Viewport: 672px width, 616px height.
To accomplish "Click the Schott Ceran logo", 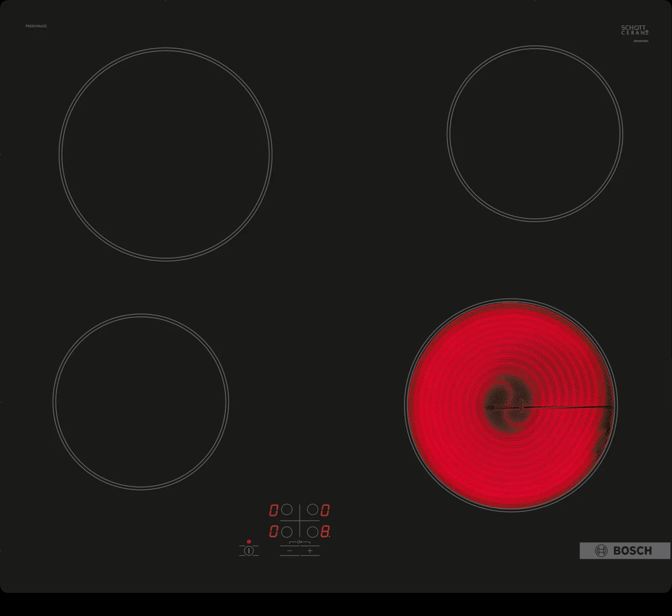I will tap(634, 30).
